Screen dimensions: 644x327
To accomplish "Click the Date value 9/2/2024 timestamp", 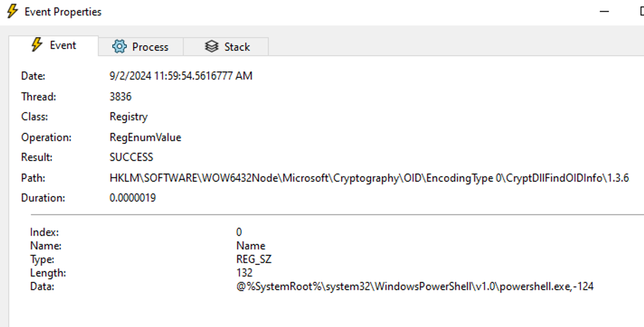I will pyautogui.click(x=181, y=76).
